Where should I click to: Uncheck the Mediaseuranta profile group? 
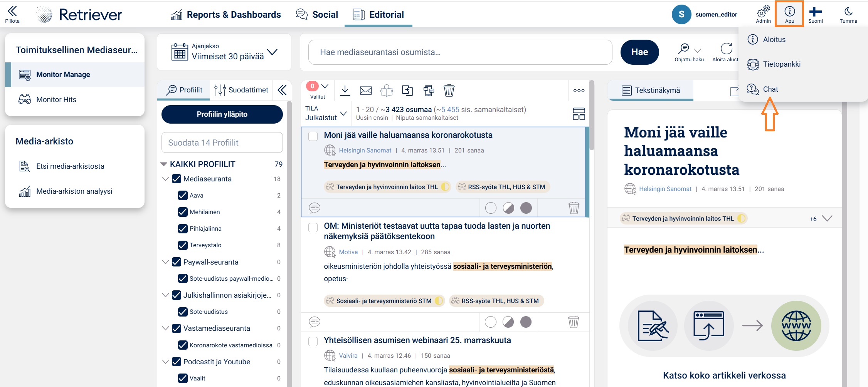pyautogui.click(x=177, y=179)
